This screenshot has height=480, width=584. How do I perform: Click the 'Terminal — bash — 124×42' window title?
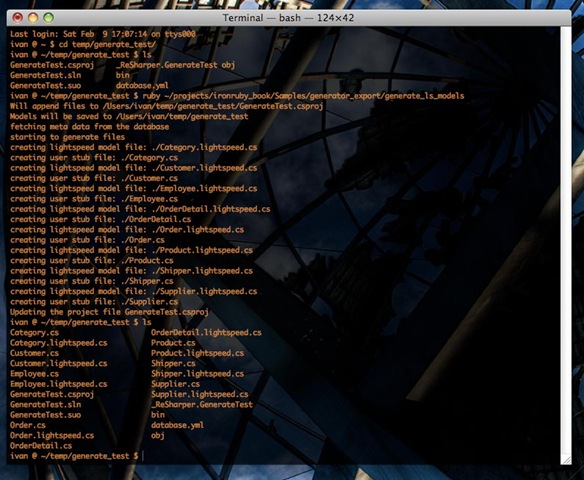point(288,18)
